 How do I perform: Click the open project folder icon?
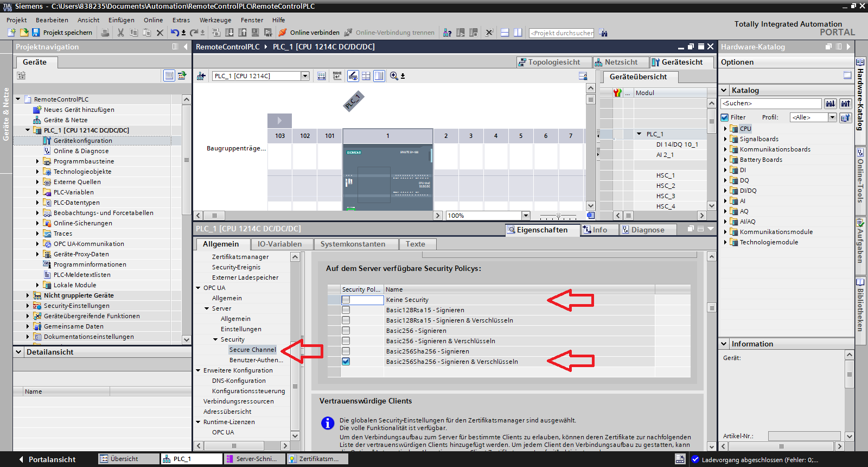(24, 33)
